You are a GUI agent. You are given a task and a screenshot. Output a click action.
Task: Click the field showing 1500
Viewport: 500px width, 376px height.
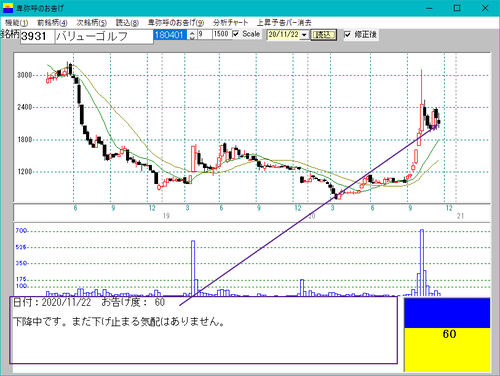pos(221,34)
